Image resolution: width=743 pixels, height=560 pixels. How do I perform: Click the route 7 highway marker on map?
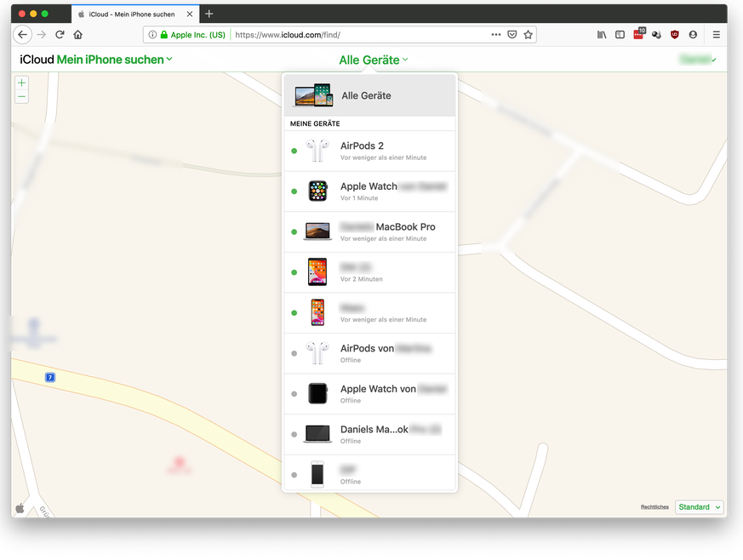tap(50, 377)
